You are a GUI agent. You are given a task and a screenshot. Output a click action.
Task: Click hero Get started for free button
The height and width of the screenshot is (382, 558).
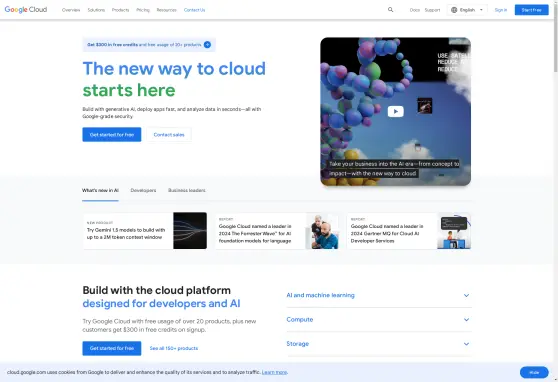point(112,135)
